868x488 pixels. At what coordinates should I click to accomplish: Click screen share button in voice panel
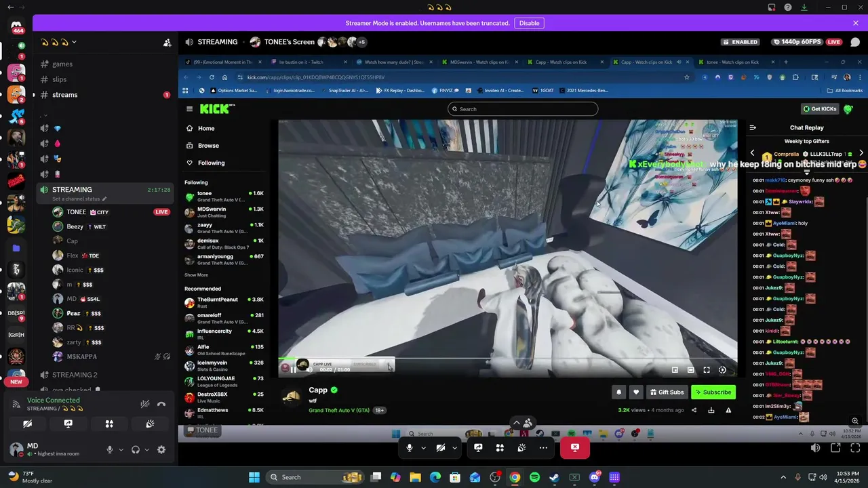(68, 424)
